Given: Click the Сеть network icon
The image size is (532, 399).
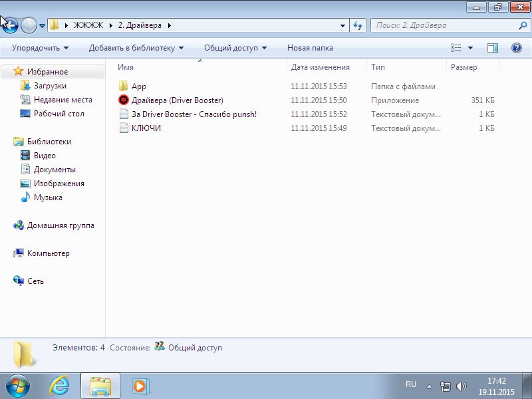Looking at the screenshot, I should [x=19, y=281].
